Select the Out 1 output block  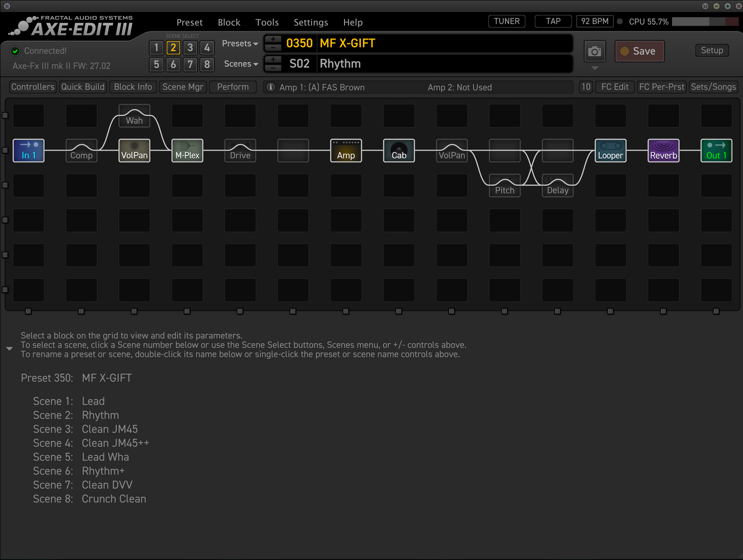(716, 151)
